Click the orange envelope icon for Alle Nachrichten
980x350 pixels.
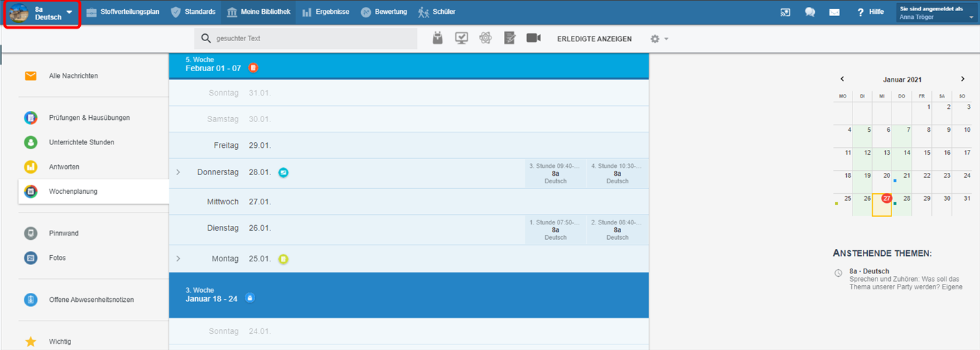click(31, 76)
